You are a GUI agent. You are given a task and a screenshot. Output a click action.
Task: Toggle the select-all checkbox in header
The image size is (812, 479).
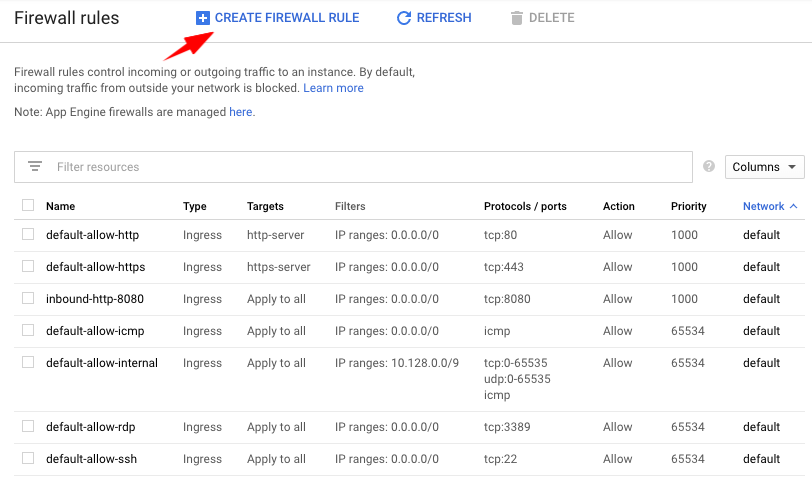click(28, 205)
